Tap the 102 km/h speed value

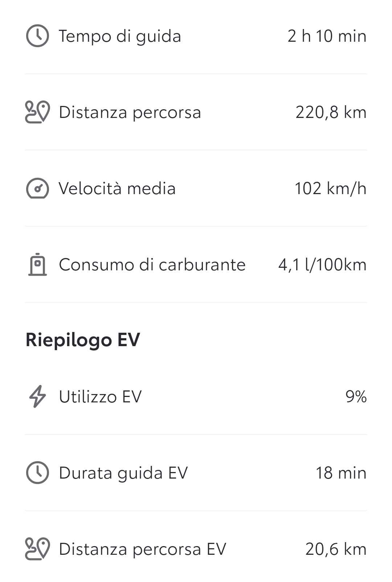330,189
